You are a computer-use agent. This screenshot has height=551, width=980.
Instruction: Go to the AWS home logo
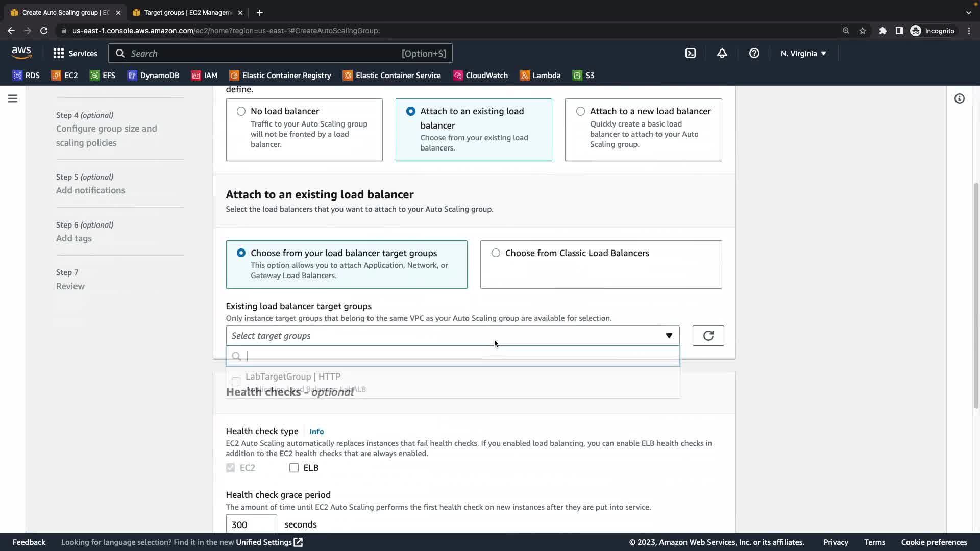click(21, 53)
